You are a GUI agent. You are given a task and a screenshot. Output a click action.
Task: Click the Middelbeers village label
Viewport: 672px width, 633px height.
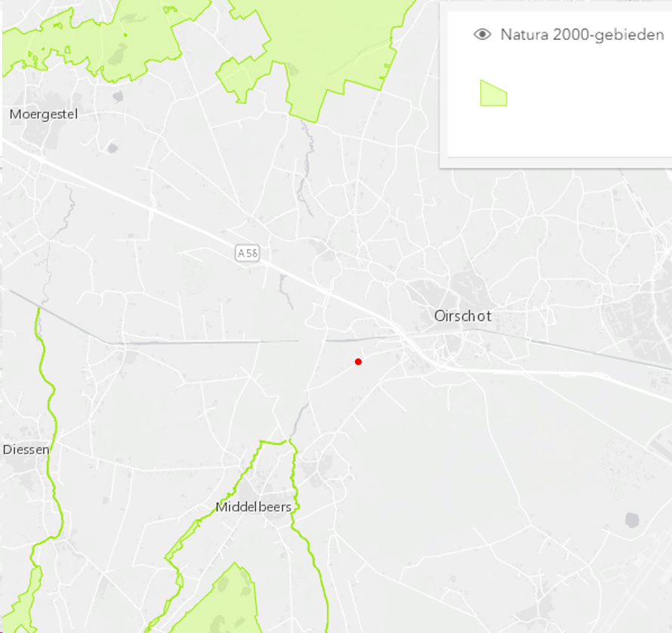[x=254, y=507]
